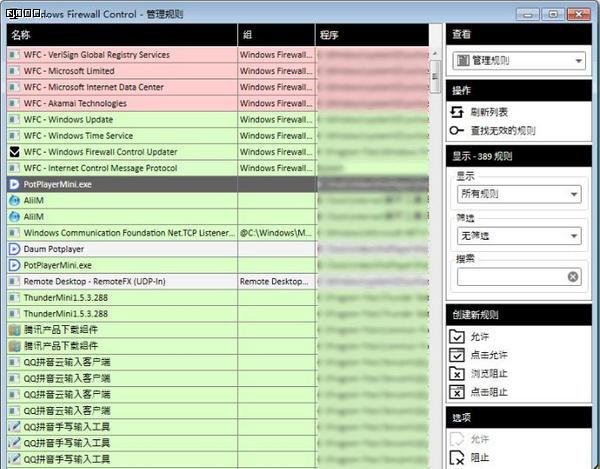This screenshot has width=600, height=469.
Task: Click 阻止 under 选项
Action: point(479,458)
